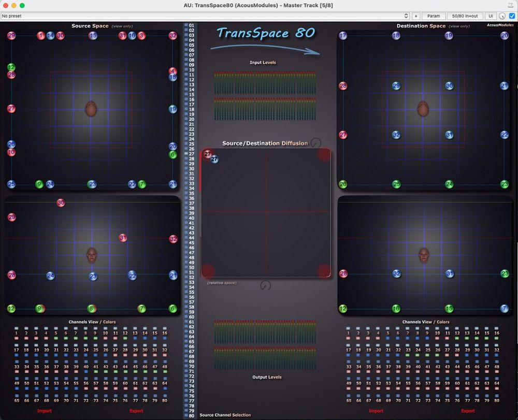Screen dimensions: 518x420
Task: Click green ball 15 in Destination elevation view
Action: pos(449,309)
